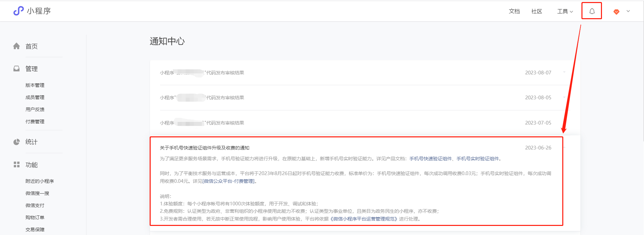Image resolution: width=644 pixels, height=235 pixels.
Task: Expand the 工具 dropdown menu
Action: pyautogui.click(x=565, y=11)
